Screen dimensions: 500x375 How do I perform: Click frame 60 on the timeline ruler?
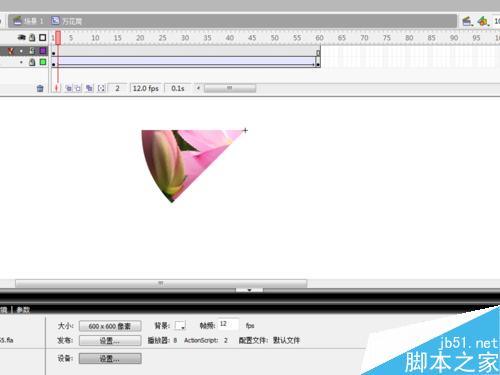tap(319, 38)
